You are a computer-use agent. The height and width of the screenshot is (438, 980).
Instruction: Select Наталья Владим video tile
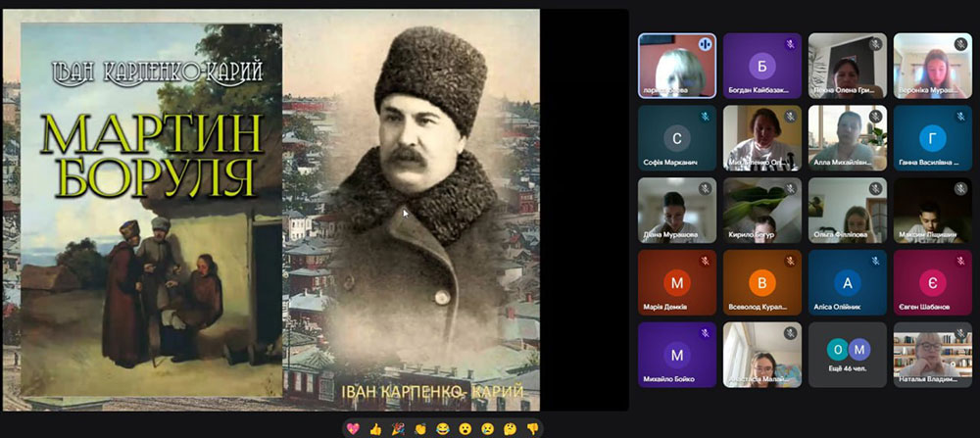click(x=933, y=355)
